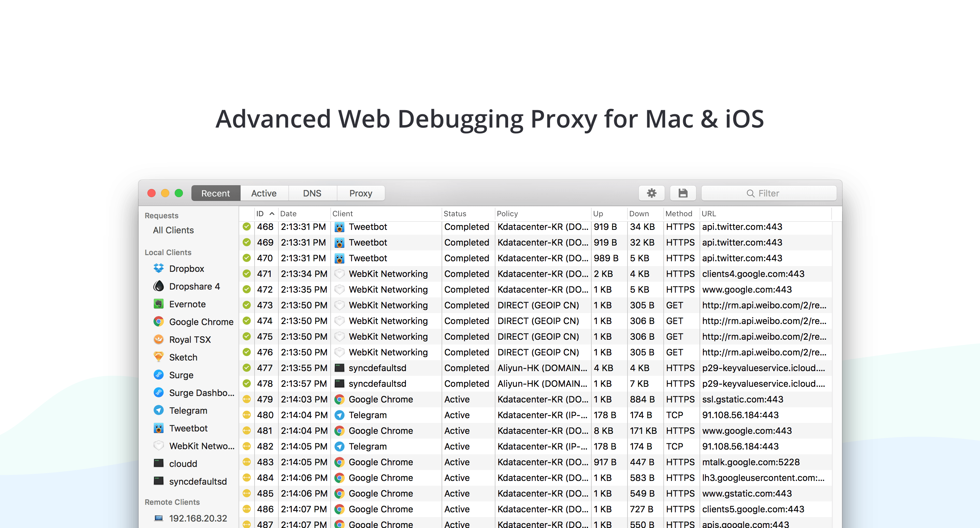The width and height of the screenshot is (980, 528).
Task: Click the api.twitter.com:443 URL in row 470
Action: (x=742, y=258)
